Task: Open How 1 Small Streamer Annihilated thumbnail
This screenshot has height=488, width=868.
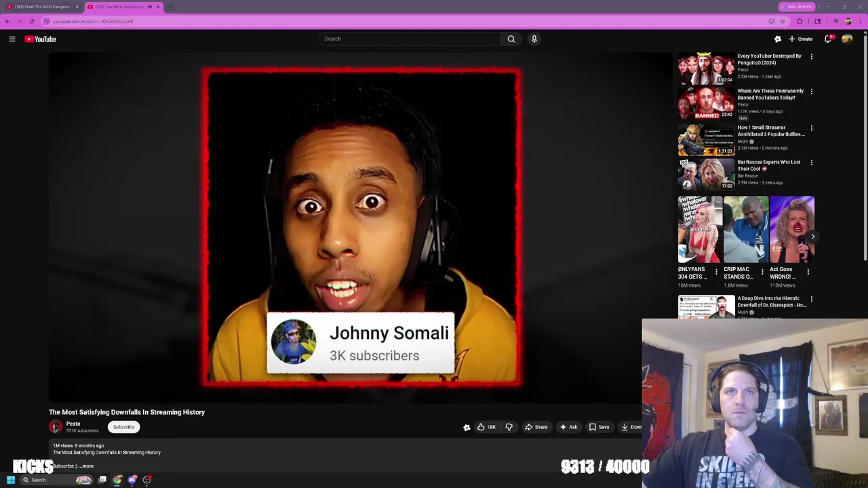Action: tap(706, 140)
